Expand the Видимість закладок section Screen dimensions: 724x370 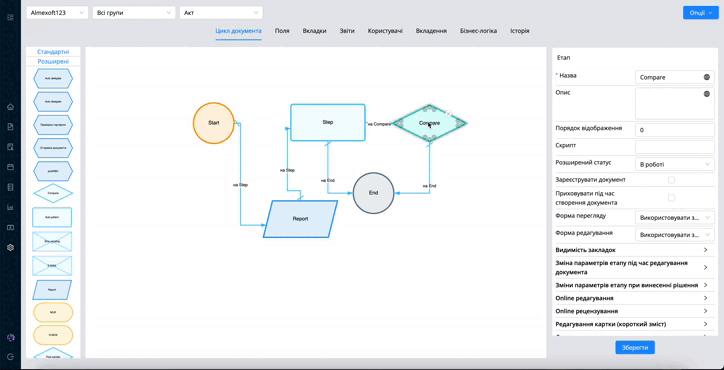[633, 250]
